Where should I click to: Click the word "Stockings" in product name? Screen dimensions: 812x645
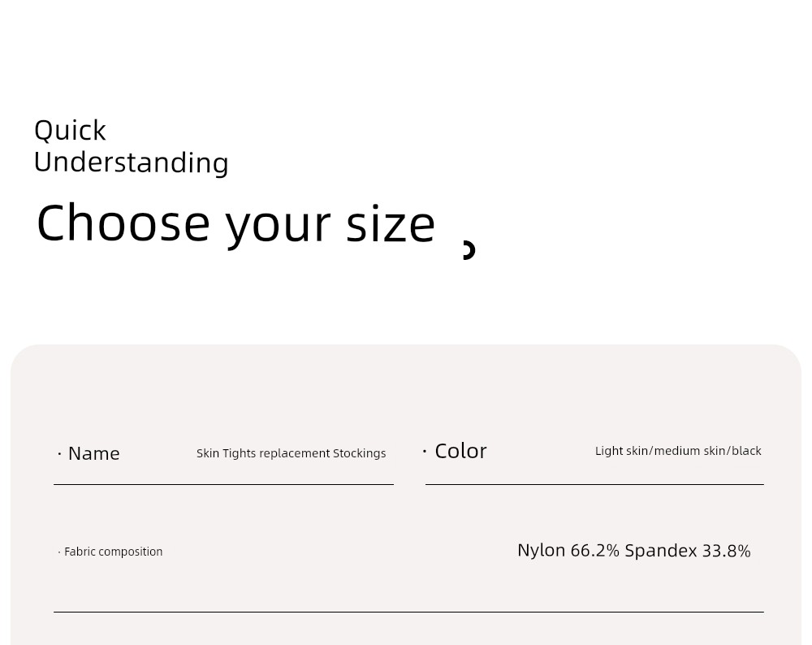click(x=360, y=453)
